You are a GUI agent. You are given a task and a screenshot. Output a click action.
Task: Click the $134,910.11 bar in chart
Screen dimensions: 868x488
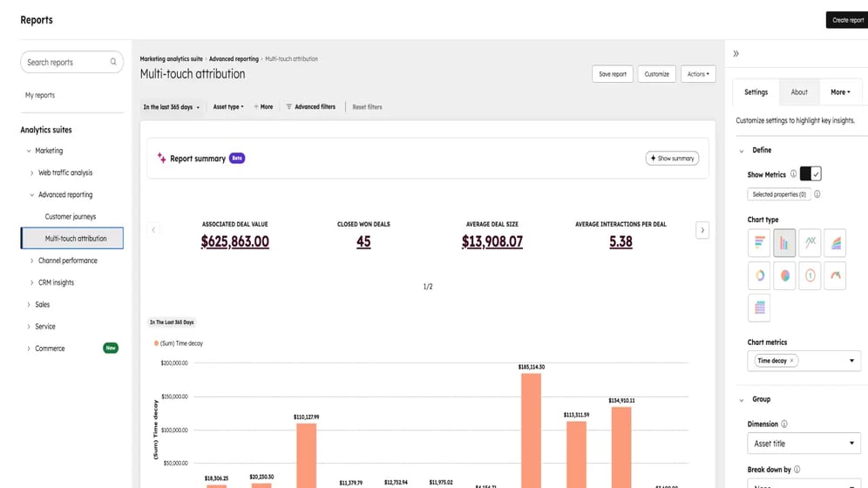[621, 448]
